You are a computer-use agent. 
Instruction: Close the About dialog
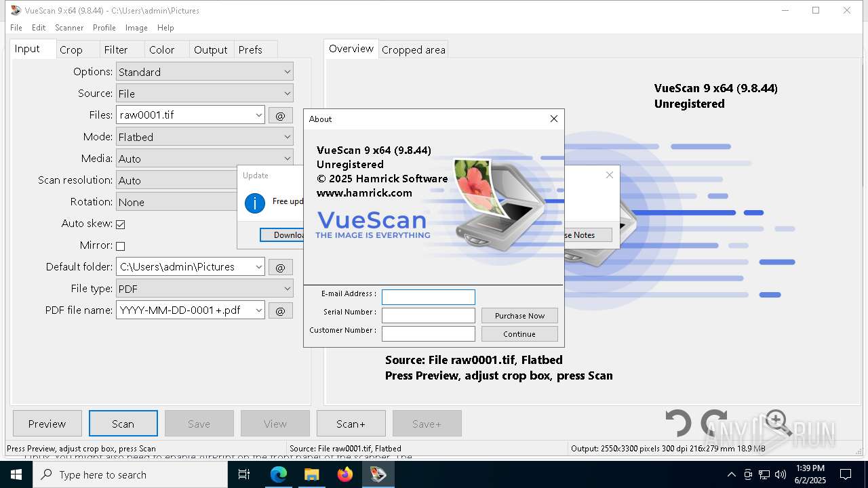pyautogui.click(x=554, y=119)
